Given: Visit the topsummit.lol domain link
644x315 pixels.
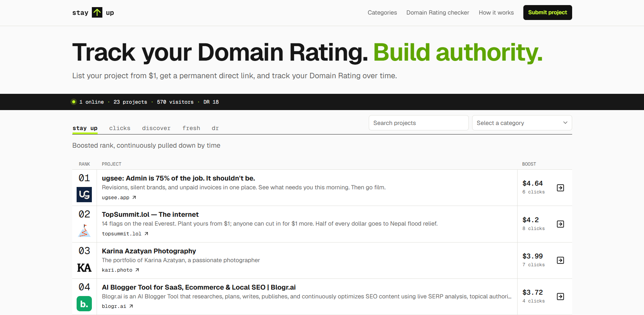Looking at the screenshot, I should tap(122, 234).
